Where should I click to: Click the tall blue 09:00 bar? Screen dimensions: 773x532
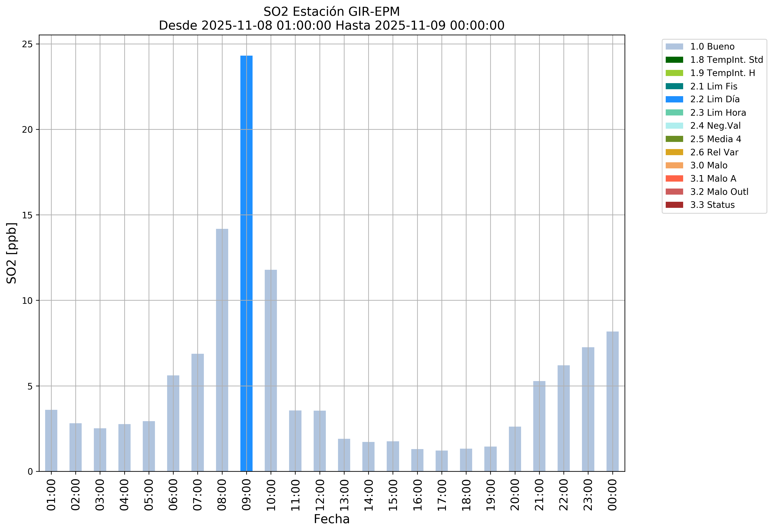(246, 263)
